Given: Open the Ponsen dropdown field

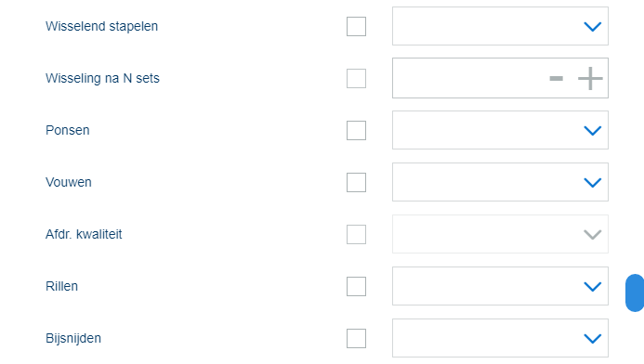Looking at the screenshot, I should pyautogui.click(x=500, y=130).
